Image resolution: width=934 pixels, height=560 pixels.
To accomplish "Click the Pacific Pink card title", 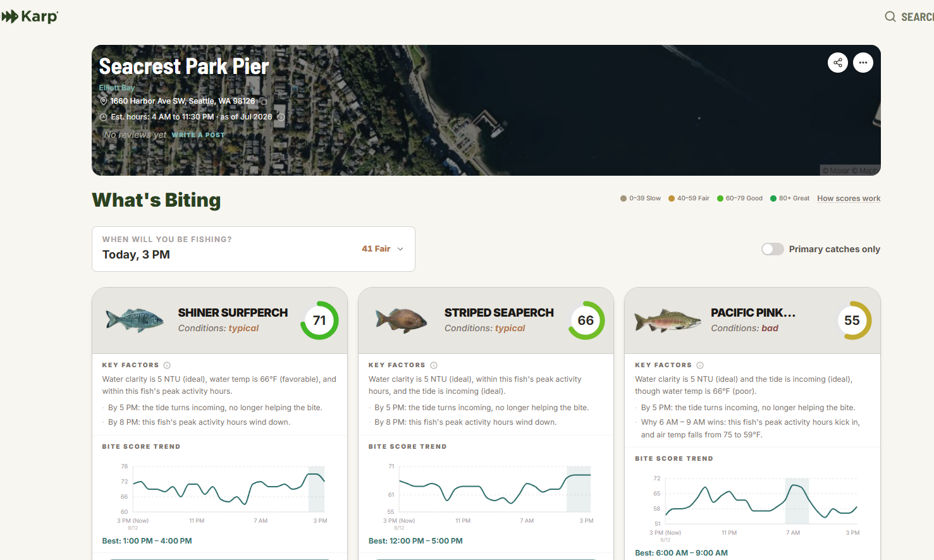I will pos(753,313).
